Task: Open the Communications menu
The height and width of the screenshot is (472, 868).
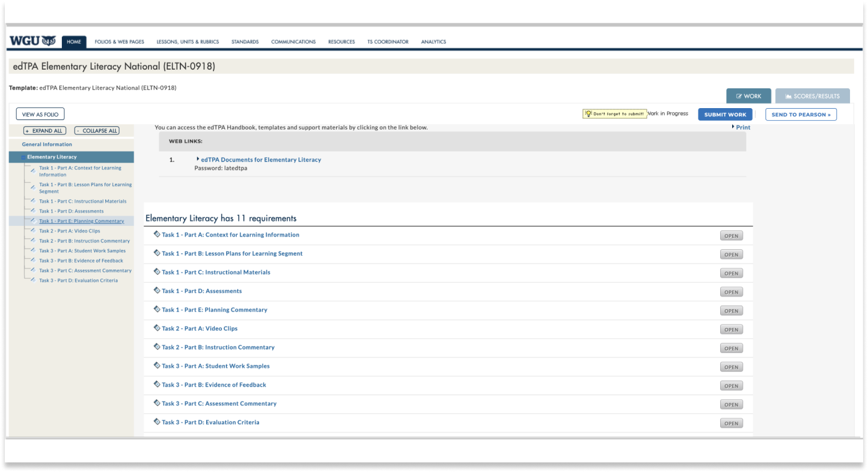Action: 293,41
